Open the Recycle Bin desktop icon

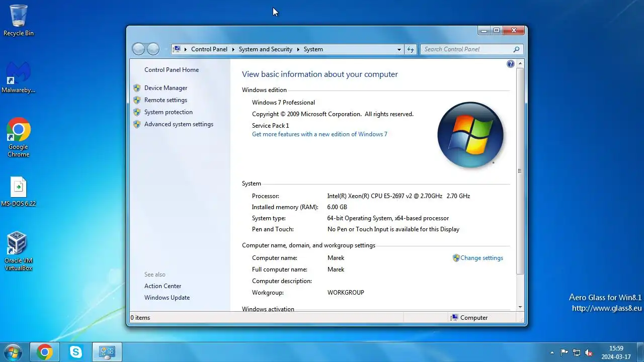tap(19, 21)
